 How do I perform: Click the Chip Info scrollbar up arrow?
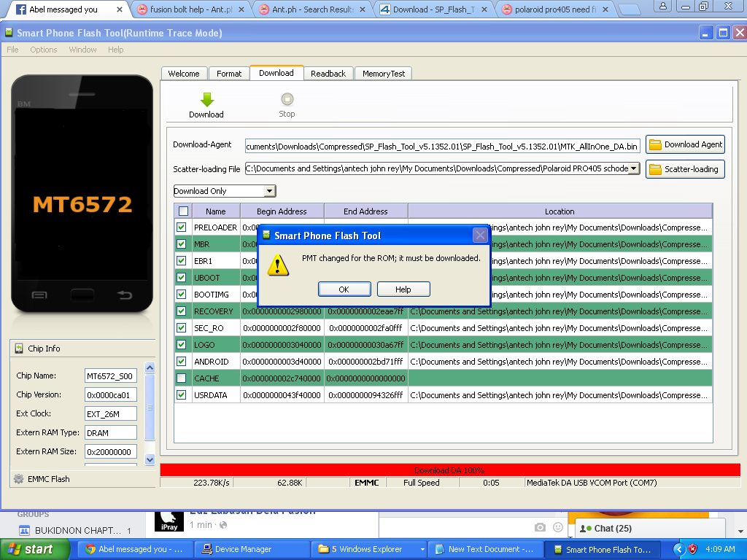(150, 367)
